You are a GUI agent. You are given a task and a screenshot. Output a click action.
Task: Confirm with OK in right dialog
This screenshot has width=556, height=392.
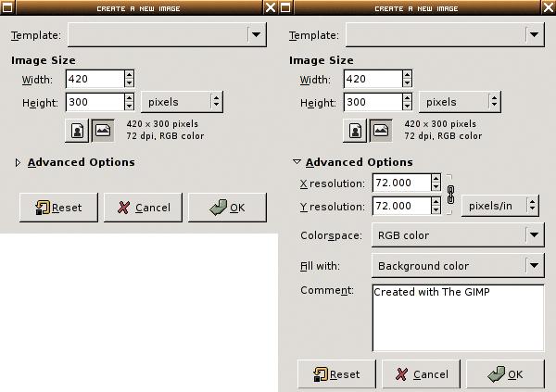coord(505,374)
